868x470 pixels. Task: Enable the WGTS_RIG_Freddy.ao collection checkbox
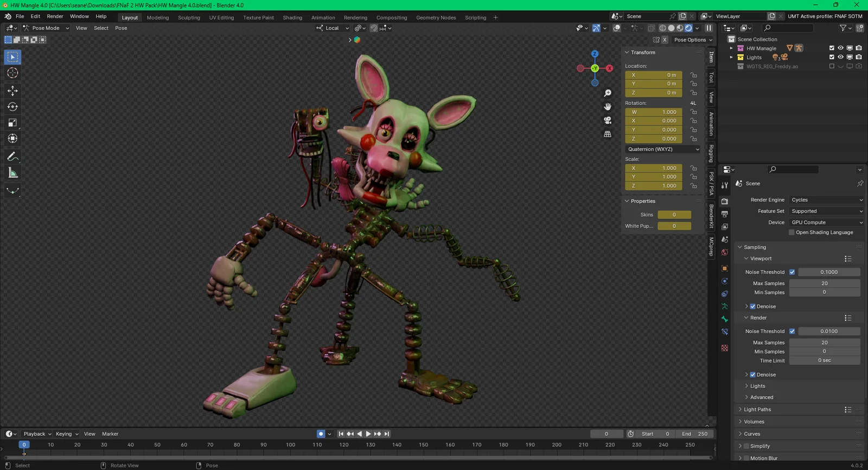click(832, 66)
